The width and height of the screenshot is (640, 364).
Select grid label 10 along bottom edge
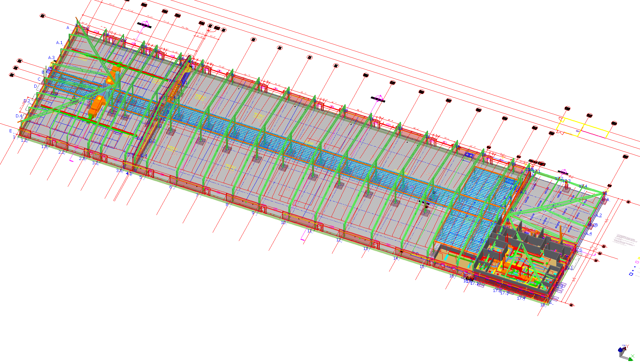point(283,223)
